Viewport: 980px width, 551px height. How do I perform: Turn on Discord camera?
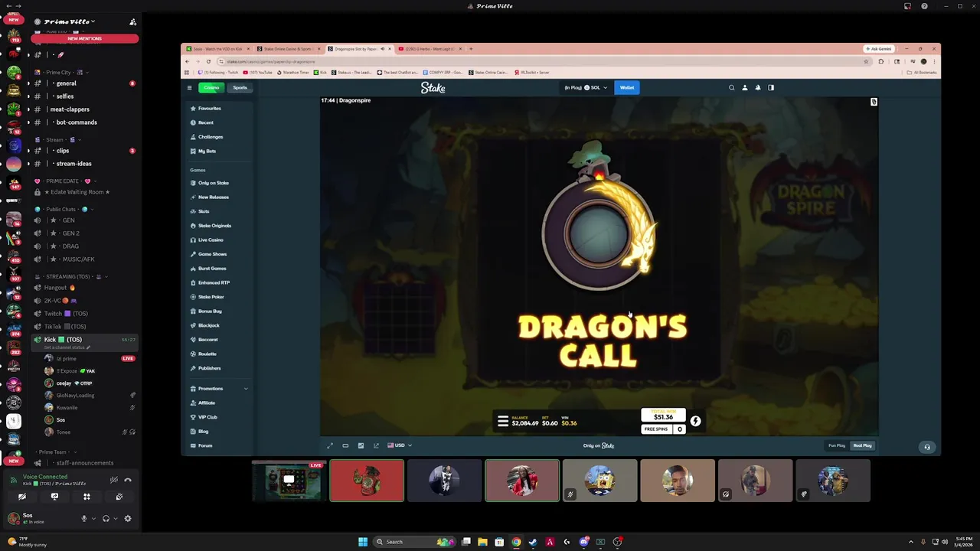click(x=22, y=497)
